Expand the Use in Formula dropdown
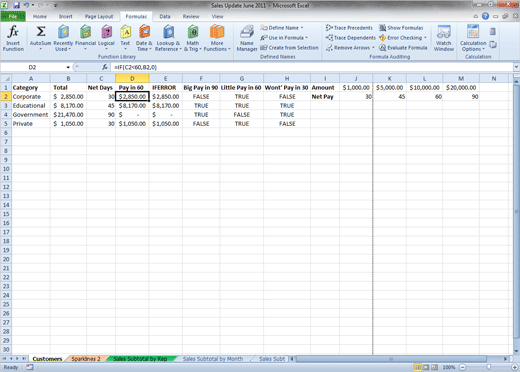This screenshot has height=372, width=520. 306,38
